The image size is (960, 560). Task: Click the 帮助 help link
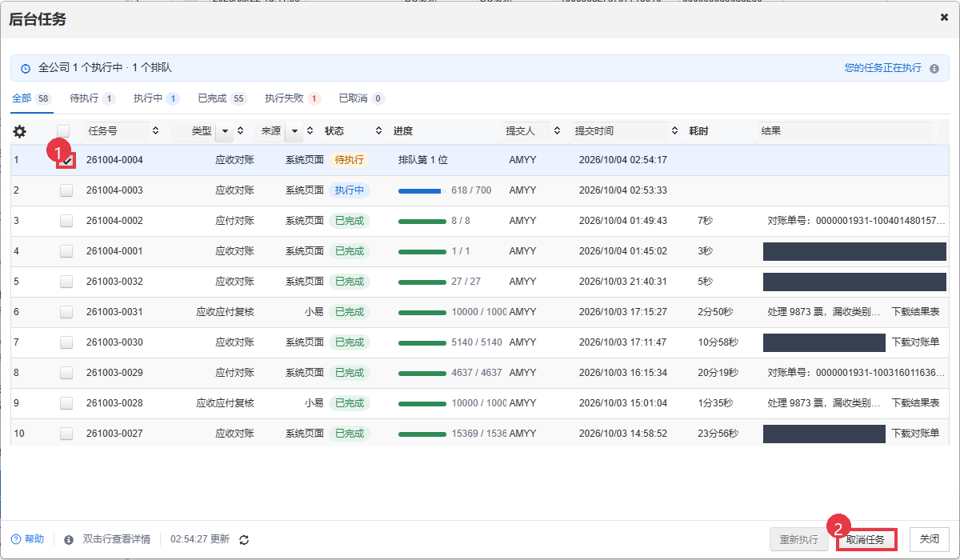click(27, 539)
